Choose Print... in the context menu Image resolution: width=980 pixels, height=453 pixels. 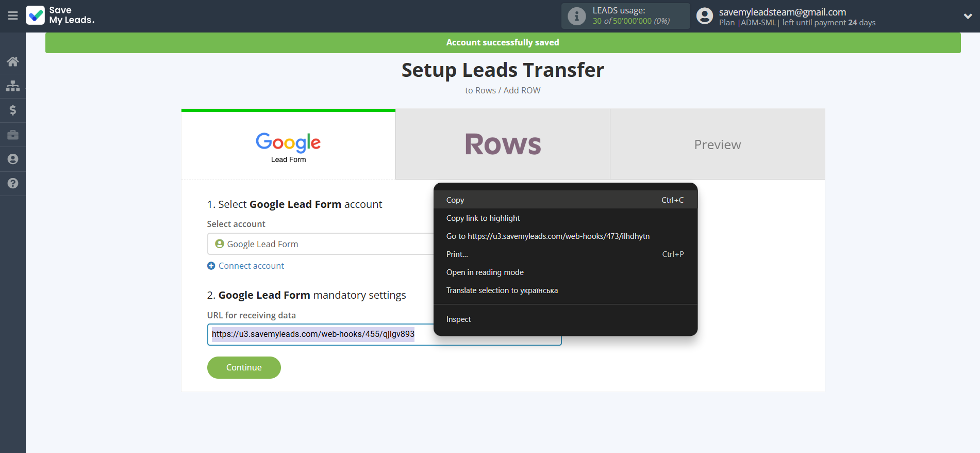click(565, 254)
